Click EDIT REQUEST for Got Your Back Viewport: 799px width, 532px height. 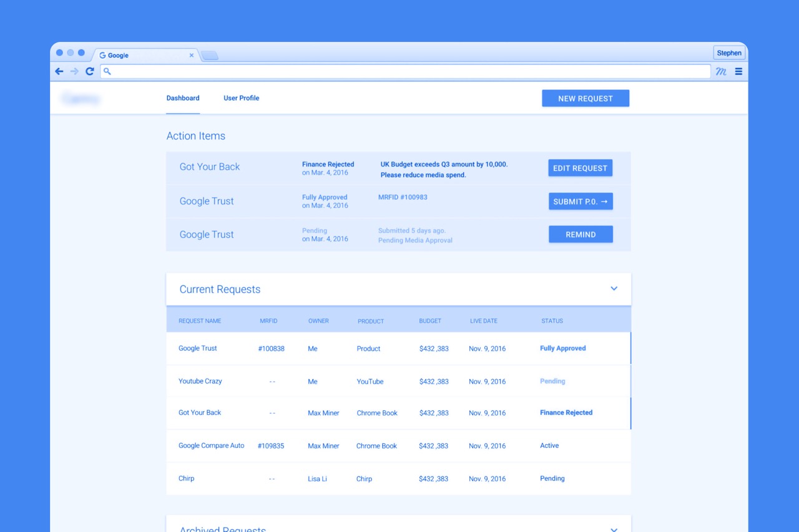pyautogui.click(x=581, y=168)
